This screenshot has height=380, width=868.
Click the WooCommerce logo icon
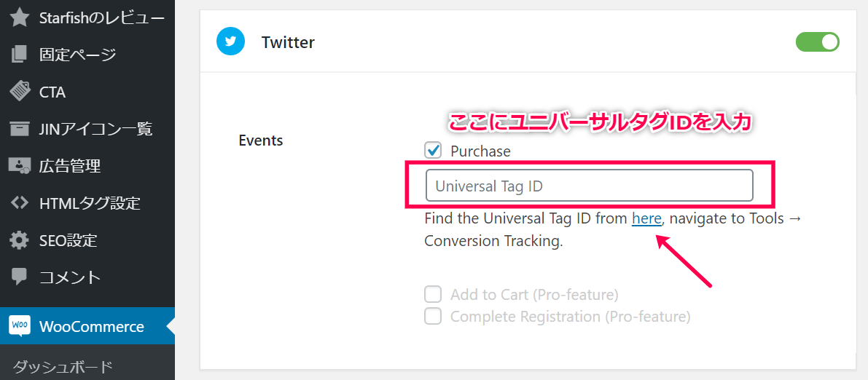pyautogui.click(x=20, y=326)
